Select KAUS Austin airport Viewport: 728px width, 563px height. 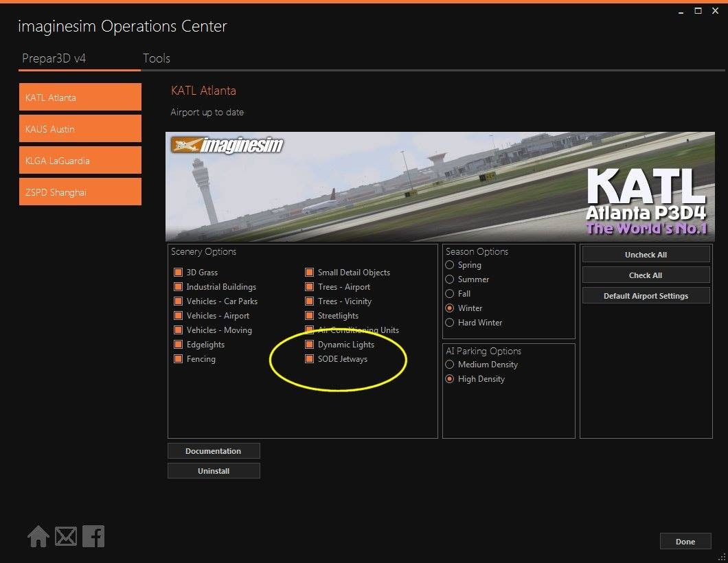tap(80, 128)
